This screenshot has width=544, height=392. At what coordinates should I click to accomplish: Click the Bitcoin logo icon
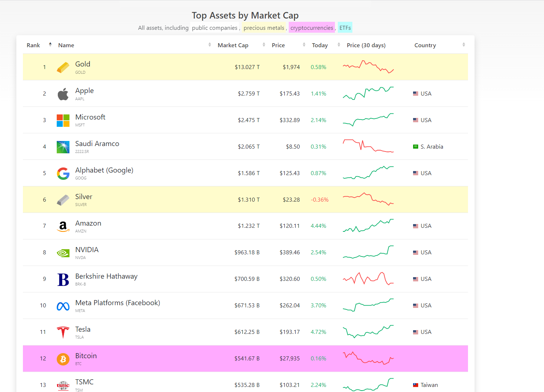63,359
